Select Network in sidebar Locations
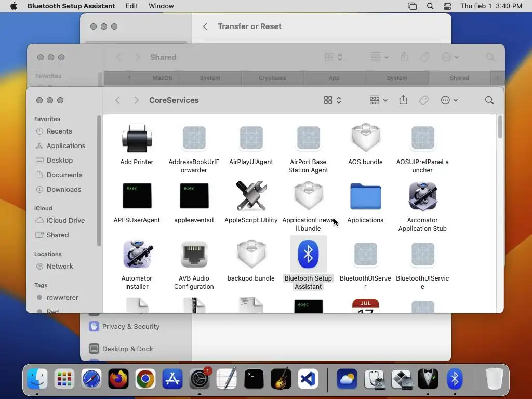The height and width of the screenshot is (399, 532). coord(60,267)
